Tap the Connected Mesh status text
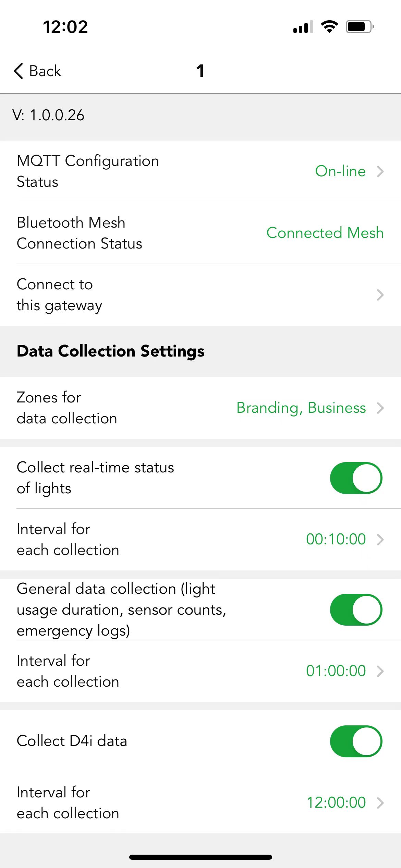The width and height of the screenshot is (401, 868). 325,233
